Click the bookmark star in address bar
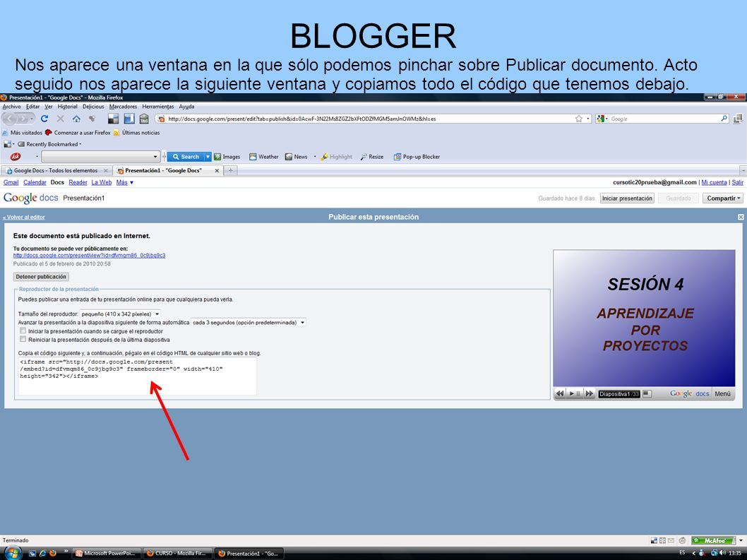The image size is (747, 560). (x=579, y=119)
